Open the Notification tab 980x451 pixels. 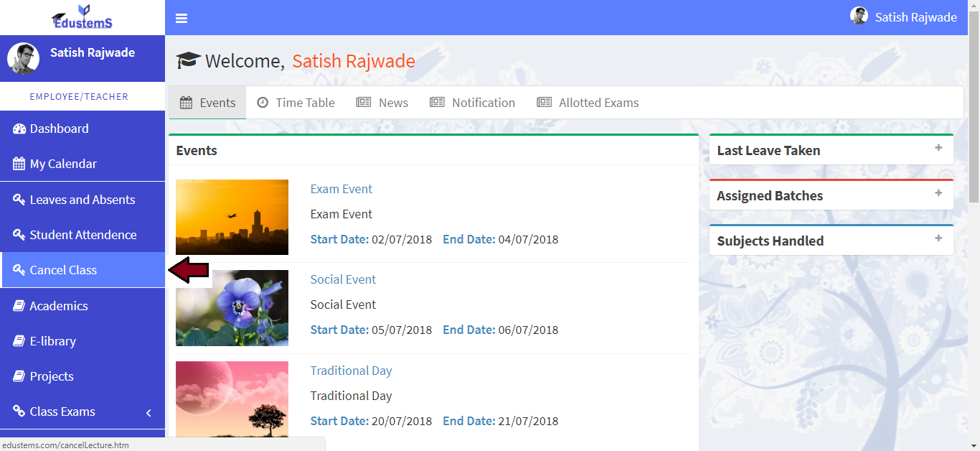pos(473,103)
